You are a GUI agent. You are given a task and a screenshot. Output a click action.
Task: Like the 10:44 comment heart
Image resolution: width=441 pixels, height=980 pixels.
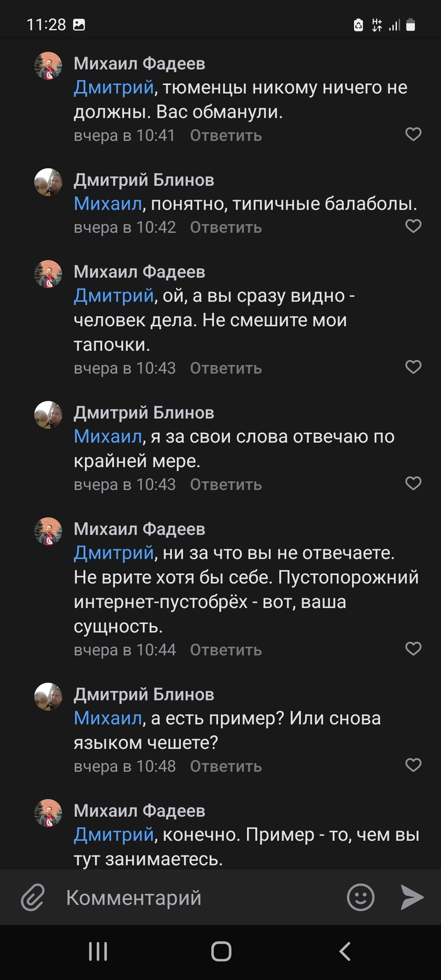click(413, 648)
